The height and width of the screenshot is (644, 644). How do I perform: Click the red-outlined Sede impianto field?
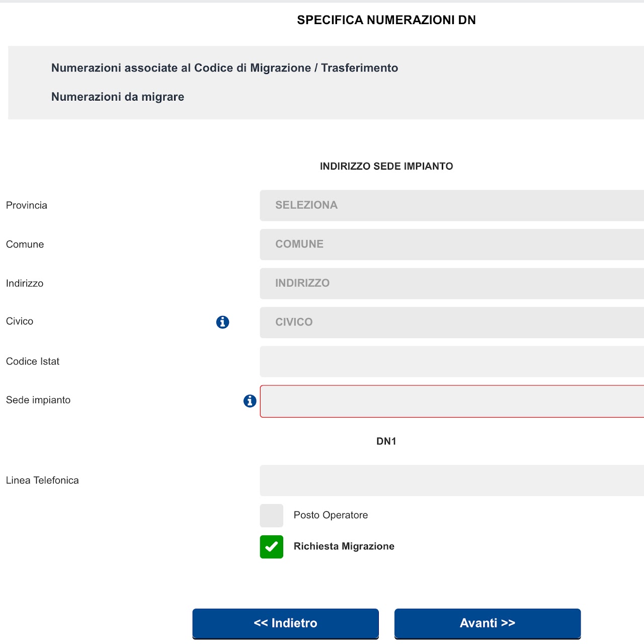point(451,401)
